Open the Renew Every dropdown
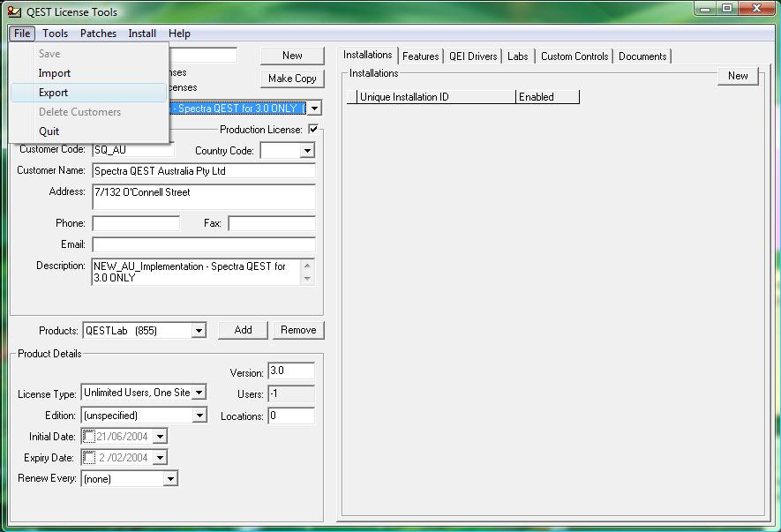 point(170,479)
